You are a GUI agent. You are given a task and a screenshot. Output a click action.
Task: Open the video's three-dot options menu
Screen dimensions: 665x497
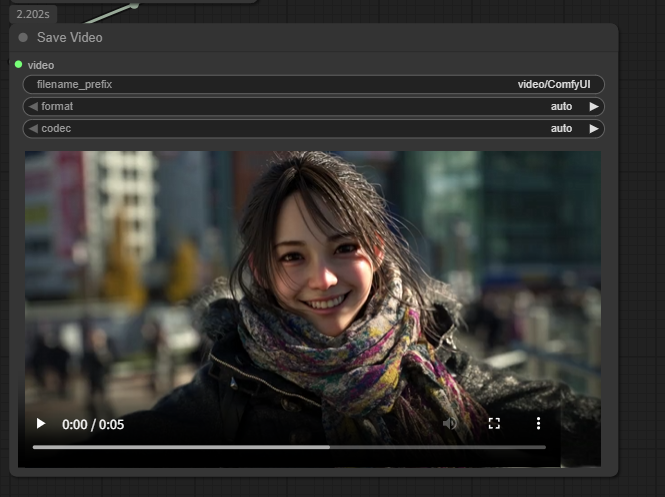[x=538, y=424]
